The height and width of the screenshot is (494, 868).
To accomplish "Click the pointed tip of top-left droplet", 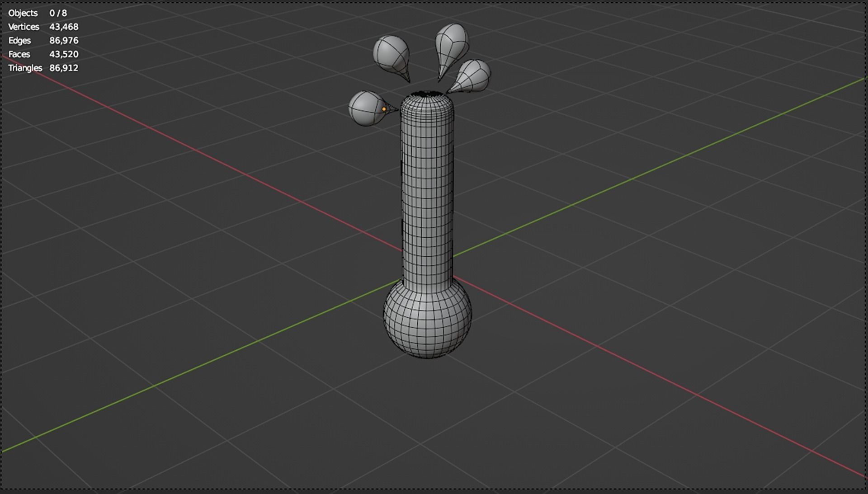I will [x=409, y=80].
